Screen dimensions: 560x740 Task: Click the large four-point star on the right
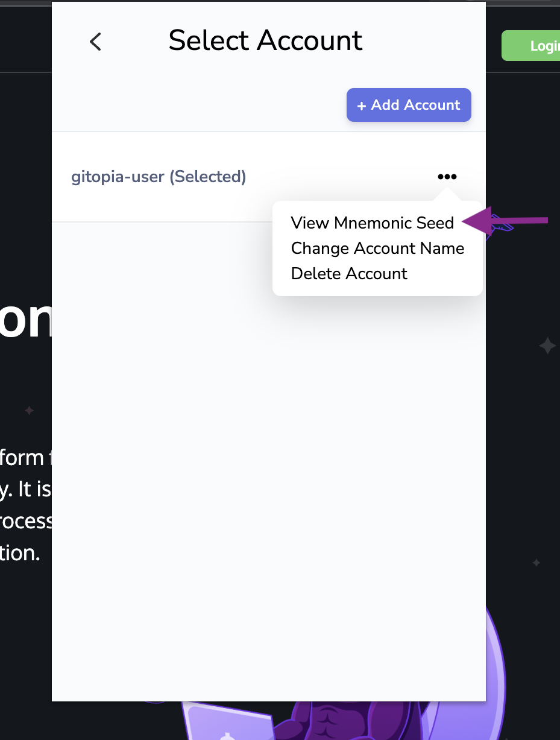[547, 346]
